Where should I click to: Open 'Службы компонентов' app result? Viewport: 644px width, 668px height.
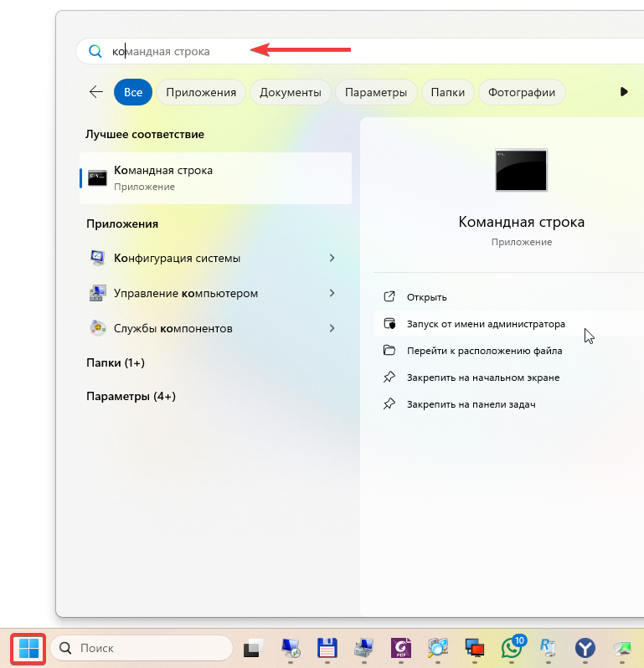(x=216, y=328)
